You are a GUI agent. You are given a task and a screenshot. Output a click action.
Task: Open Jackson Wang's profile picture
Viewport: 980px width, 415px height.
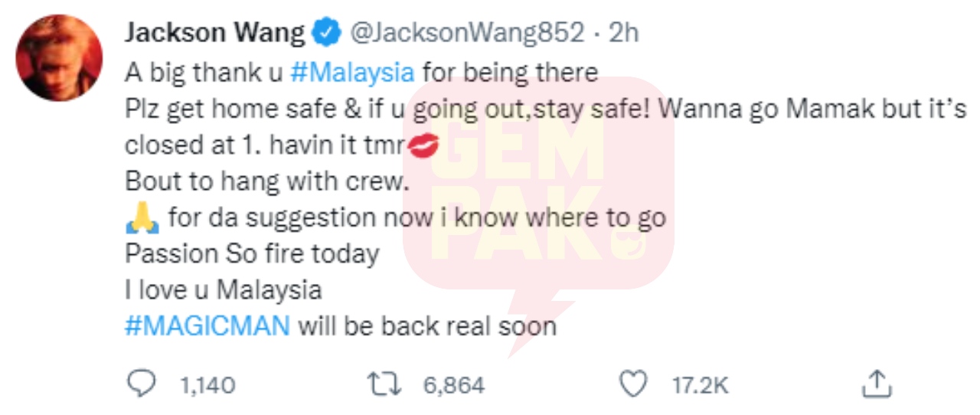(x=60, y=57)
